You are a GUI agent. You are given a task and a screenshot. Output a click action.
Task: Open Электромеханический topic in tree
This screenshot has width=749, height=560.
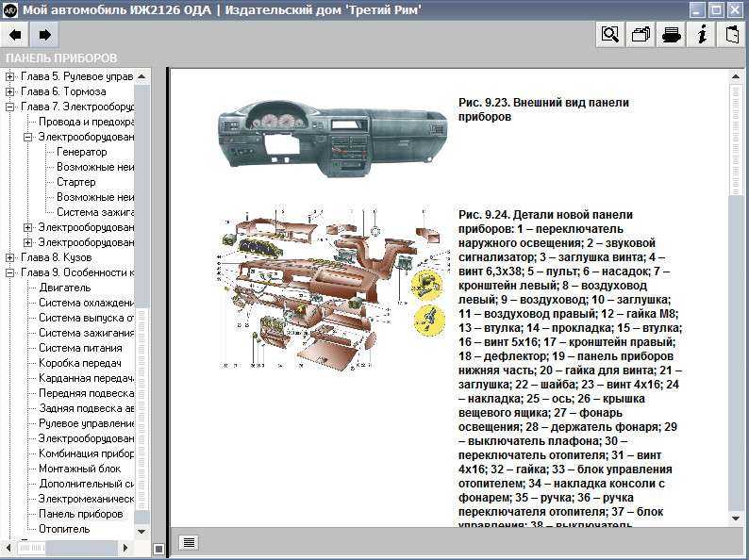[x=86, y=499]
